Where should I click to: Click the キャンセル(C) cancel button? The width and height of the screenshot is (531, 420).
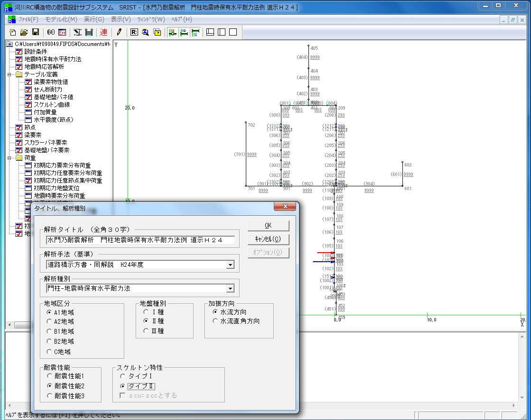click(x=268, y=239)
